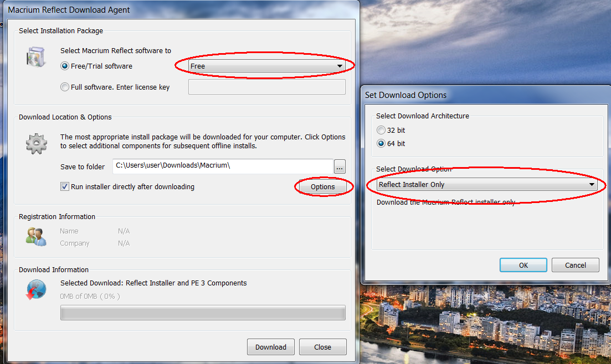Click the Name N/A registration value
Viewport: 611px width, 364px height.
tap(124, 231)
